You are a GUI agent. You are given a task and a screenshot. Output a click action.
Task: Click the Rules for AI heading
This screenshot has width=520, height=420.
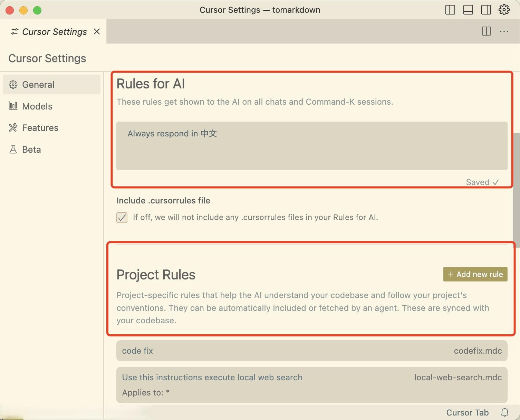pyautogui.click(x=151, y=84)
